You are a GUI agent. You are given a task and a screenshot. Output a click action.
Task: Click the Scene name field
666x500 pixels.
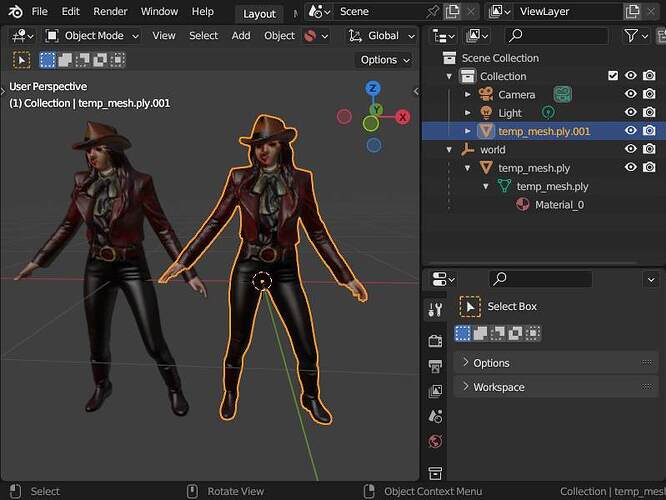[x=379, y=12]
